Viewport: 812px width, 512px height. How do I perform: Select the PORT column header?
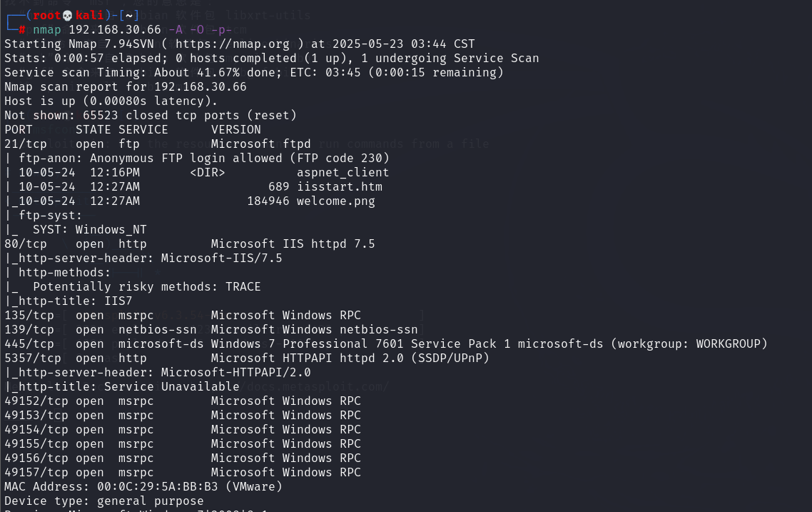click(19, 129)
